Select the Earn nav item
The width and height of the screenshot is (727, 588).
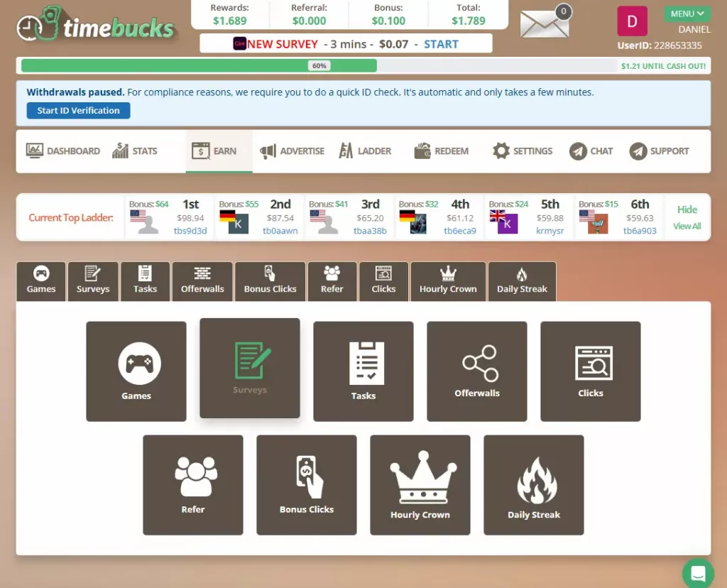click(x=219, y=151)
